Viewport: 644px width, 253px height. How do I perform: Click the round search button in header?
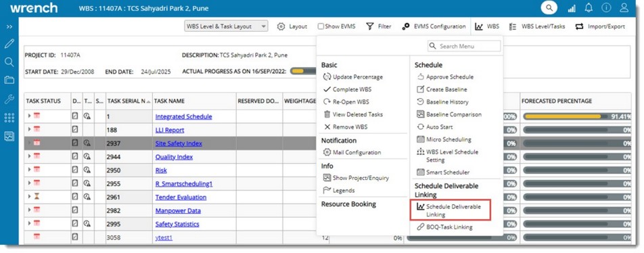(549, 7)
